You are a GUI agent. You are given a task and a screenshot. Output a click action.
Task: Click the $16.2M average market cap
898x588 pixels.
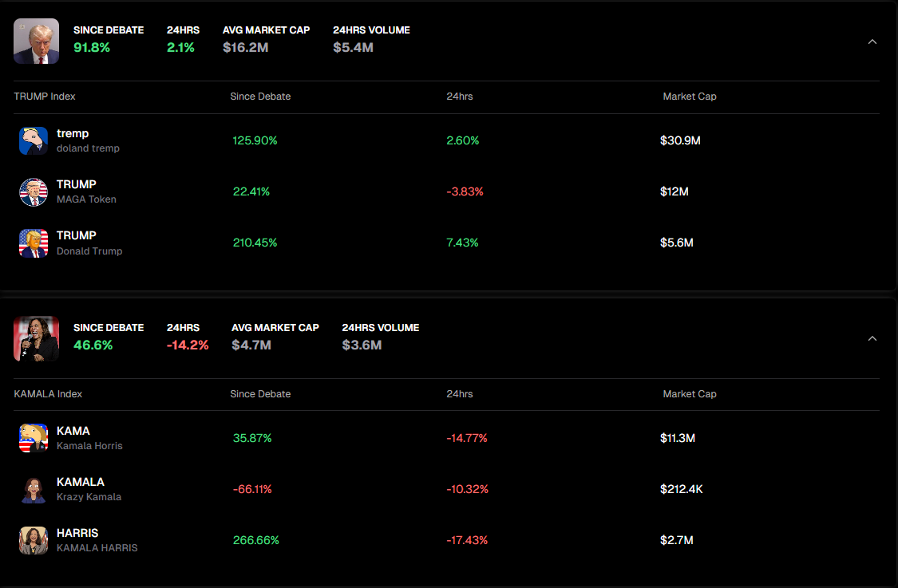[245, 48]
